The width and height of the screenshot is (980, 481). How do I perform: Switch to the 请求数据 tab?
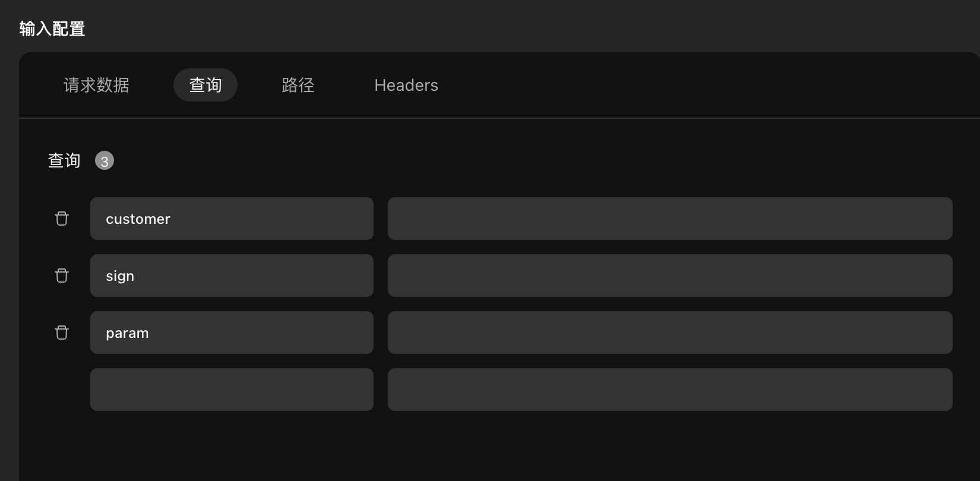(96, 86)
